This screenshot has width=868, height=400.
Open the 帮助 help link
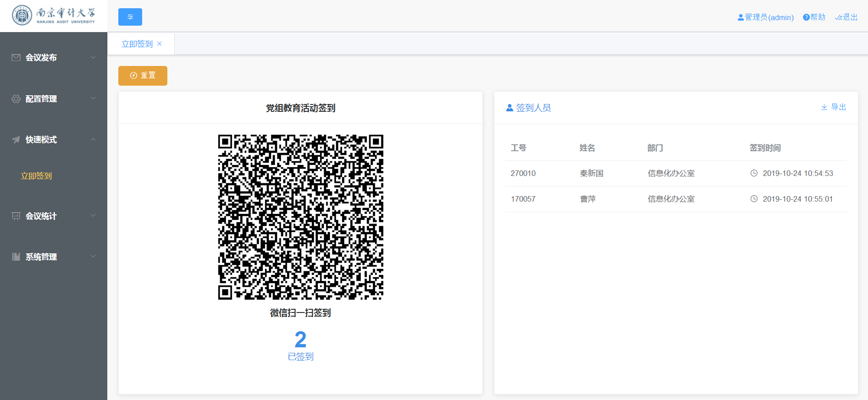(x=814, y=17)
